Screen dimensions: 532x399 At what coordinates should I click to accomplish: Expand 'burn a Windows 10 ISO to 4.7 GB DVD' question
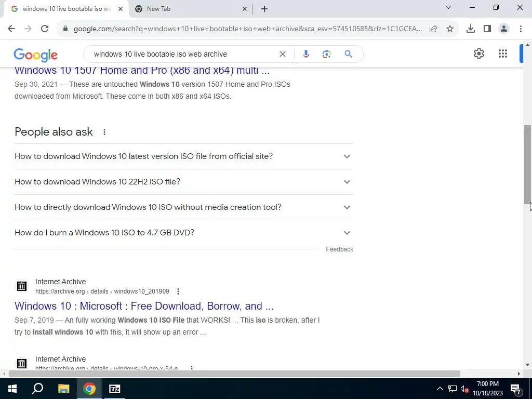click(184, 233)
